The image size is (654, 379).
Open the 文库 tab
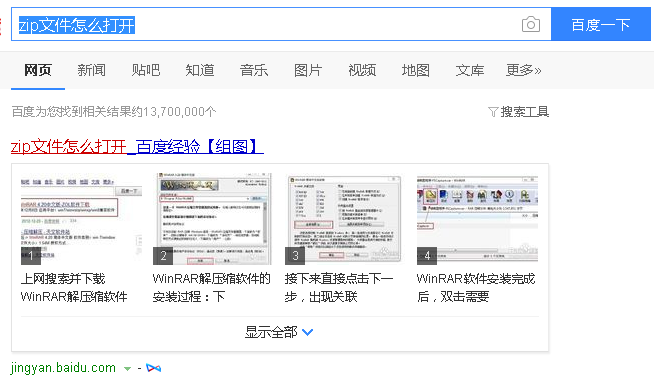(x=470, y=70)
